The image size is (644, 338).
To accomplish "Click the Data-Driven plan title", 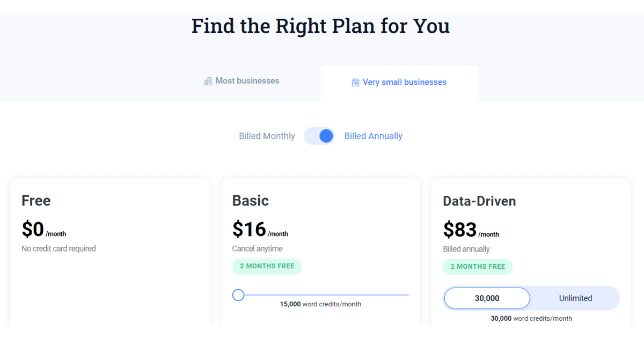I will pyautogui.click(x=479, y=201).
